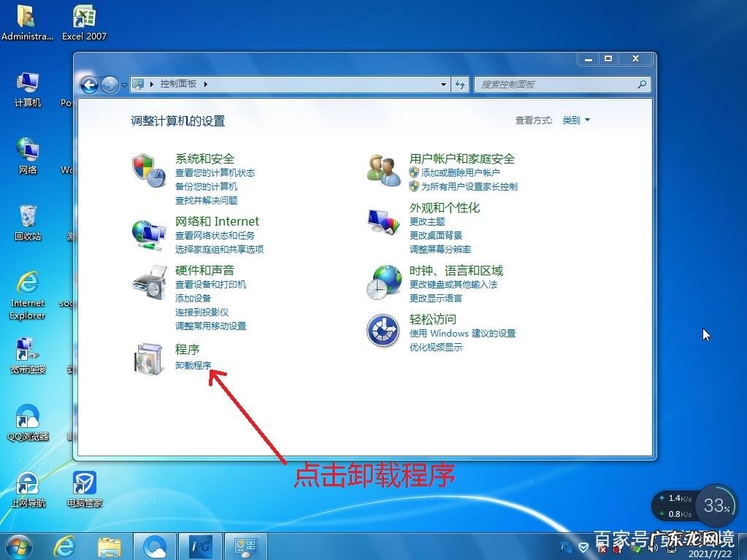The width and height of the screenshot is (747, 560).
Task: Launch Internet Explorer from the taskbar
Action: click(x=65, y=545)
